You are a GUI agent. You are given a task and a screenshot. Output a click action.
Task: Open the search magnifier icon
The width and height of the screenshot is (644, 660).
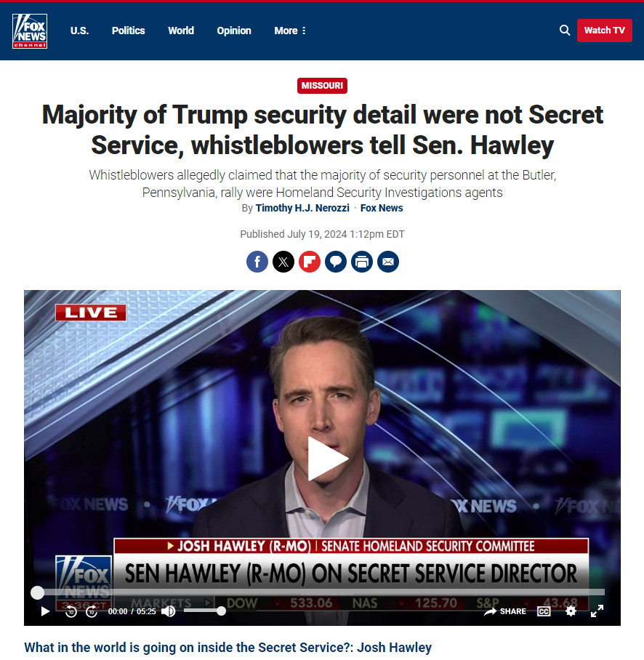565,31
